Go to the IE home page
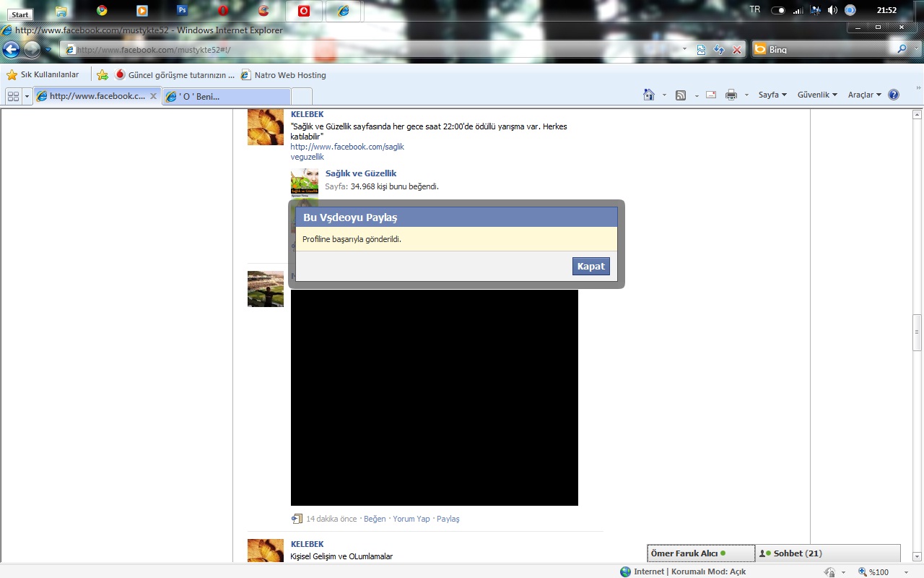924x578 pixels. pos(649,95)
